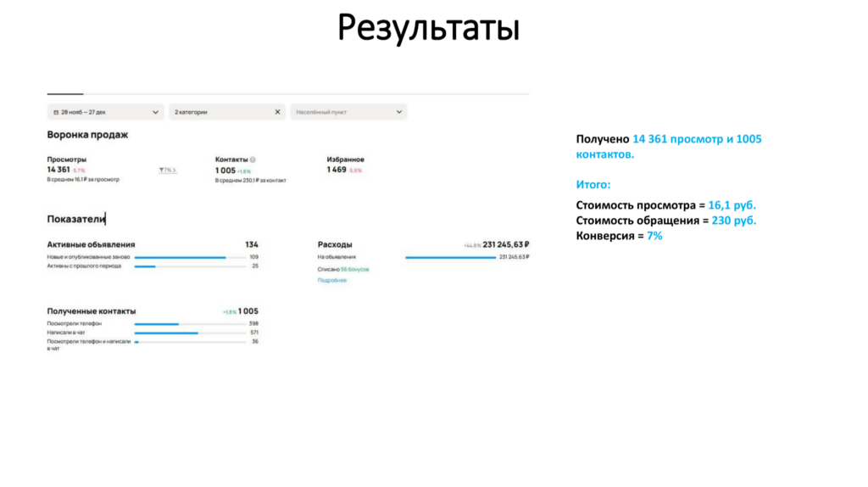Image resolution: width=868 pixels, height=487 pixels.
Task: Open the 2 категории filter field
Action: tap(227, 112)
